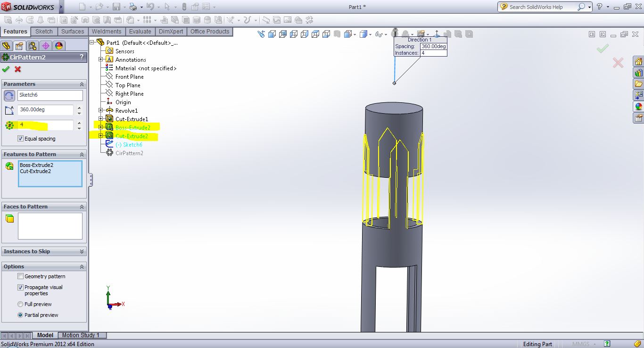This screenshot has width=644, height=348.
Task: Open the DimXpertManager crosshair panel icon
Action: [x=45, y=46]
